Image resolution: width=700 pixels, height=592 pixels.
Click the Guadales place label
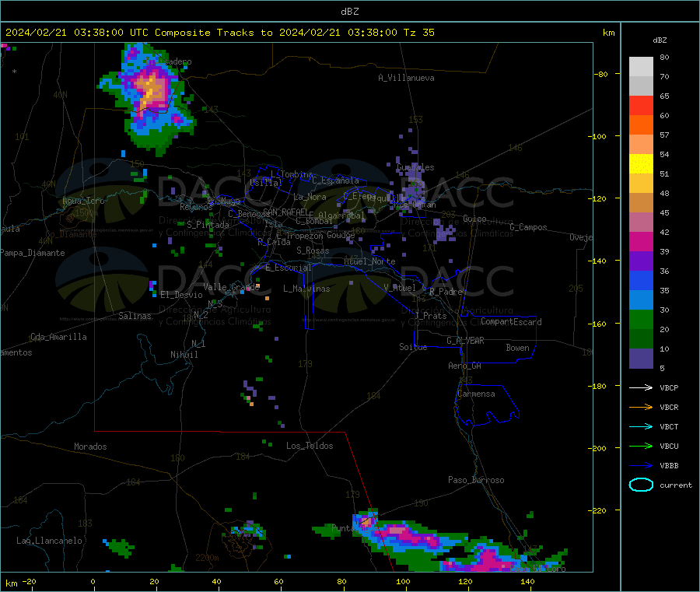pos(415,167)
